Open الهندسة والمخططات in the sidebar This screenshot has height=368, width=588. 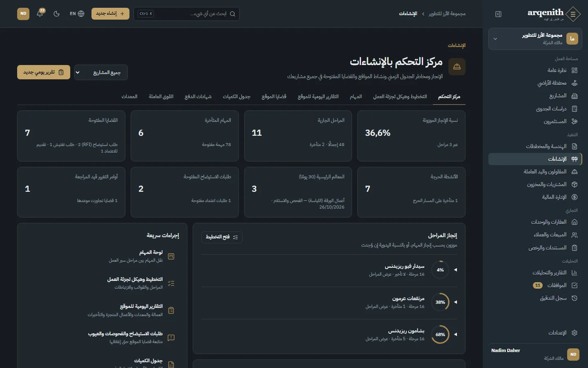pyautogui.click(x=535, y=146)
